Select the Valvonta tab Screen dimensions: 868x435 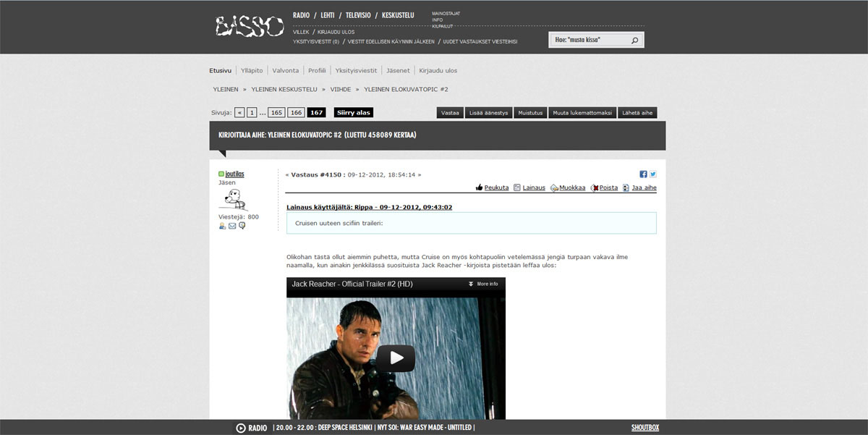click(286, 70)
